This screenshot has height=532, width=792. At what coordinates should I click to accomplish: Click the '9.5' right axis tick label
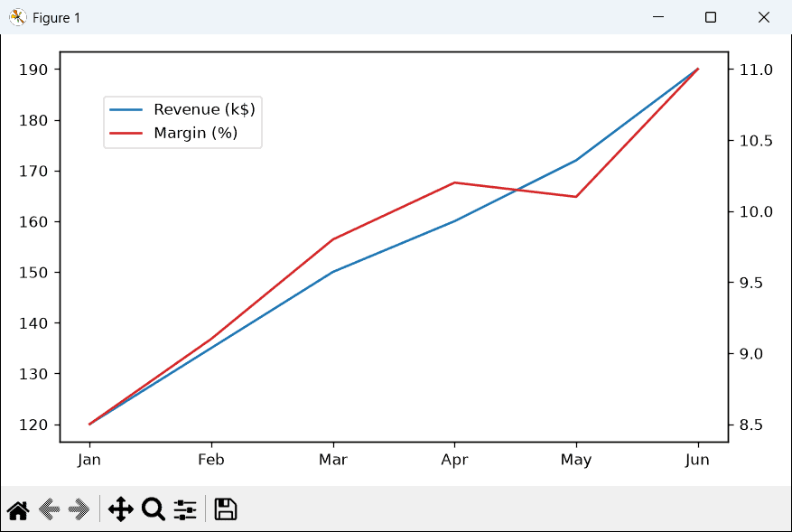click(x=751, y=283)
